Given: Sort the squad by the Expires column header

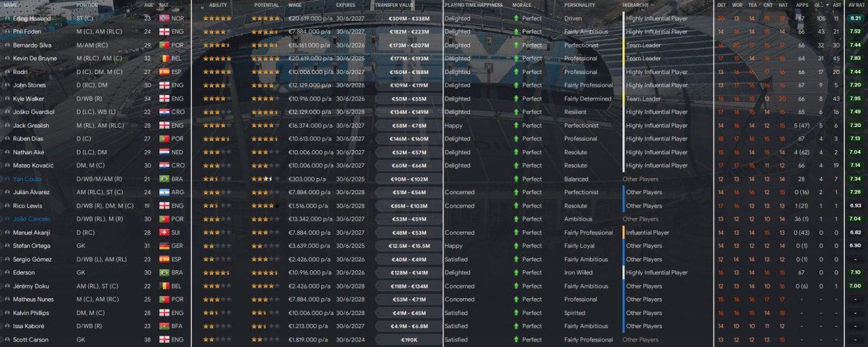Looking at the screenshot, I should coord(345,5).
